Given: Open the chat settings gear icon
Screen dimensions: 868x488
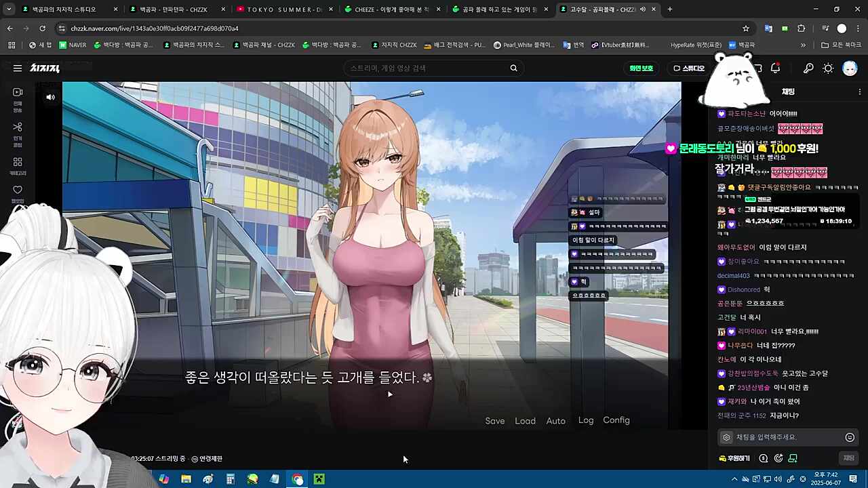Looking at the screenshot, I should pyautogui.click(x=726, y=437).
